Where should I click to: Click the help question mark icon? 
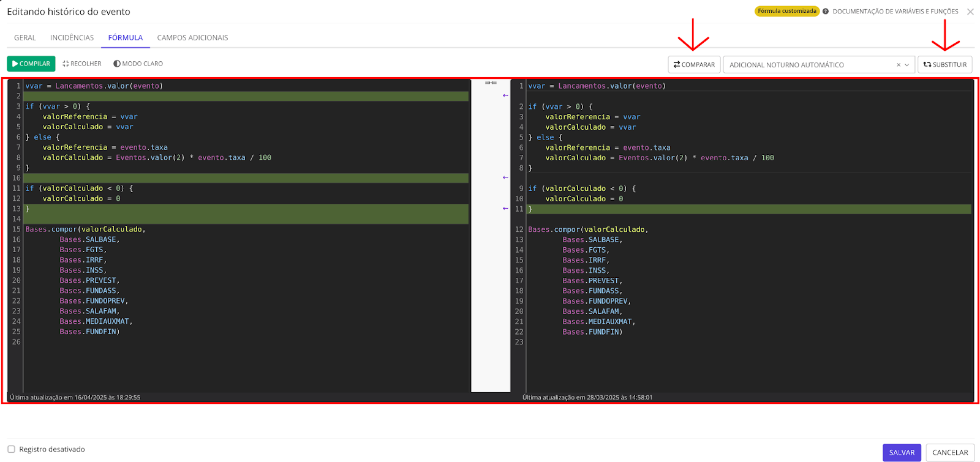[826, 12]
